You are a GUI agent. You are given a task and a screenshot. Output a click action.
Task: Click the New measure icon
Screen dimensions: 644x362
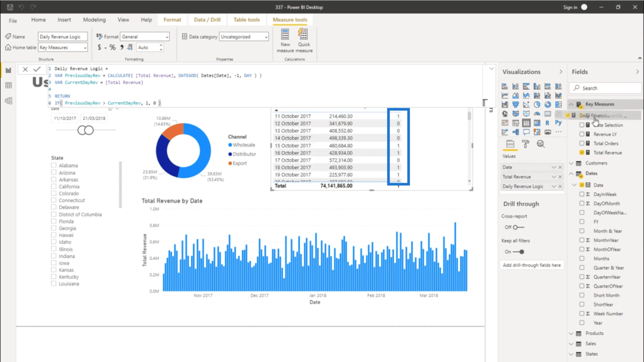(285, 35)
